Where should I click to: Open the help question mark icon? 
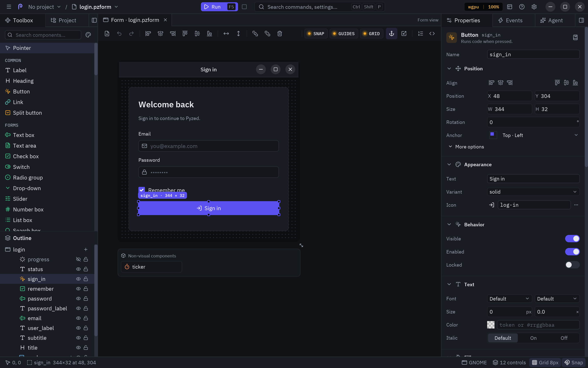522,7
